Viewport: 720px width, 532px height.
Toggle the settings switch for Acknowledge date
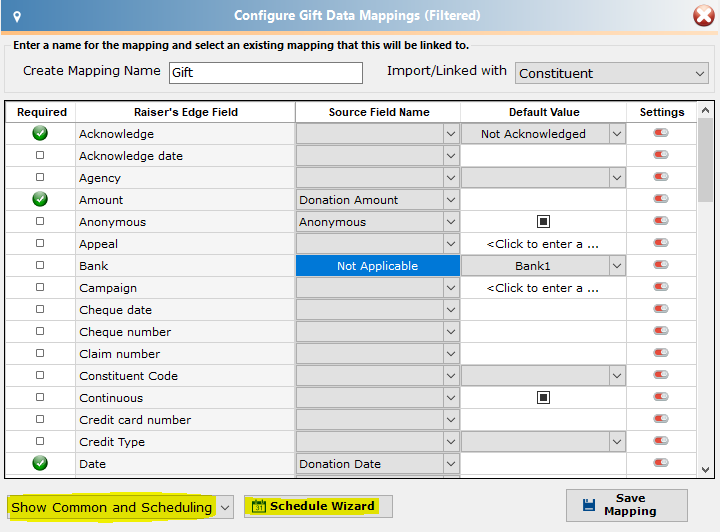point(661,155)
